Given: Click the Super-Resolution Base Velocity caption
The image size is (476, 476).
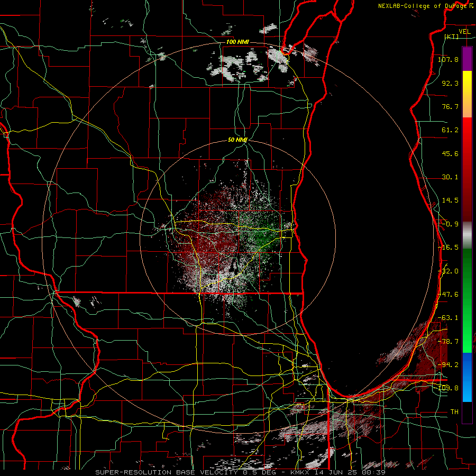Looking at the screenshot, I should pyautogui.click(x=241, y=472).
